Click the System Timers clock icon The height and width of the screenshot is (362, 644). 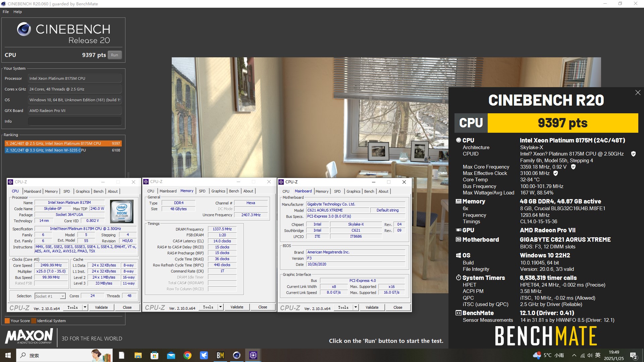[x=459, y=278]
